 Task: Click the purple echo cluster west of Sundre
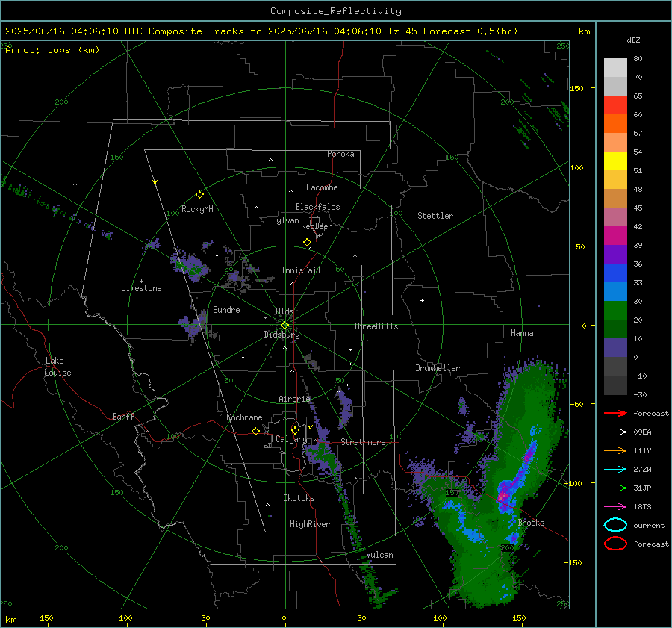click(x=192, y=325)
